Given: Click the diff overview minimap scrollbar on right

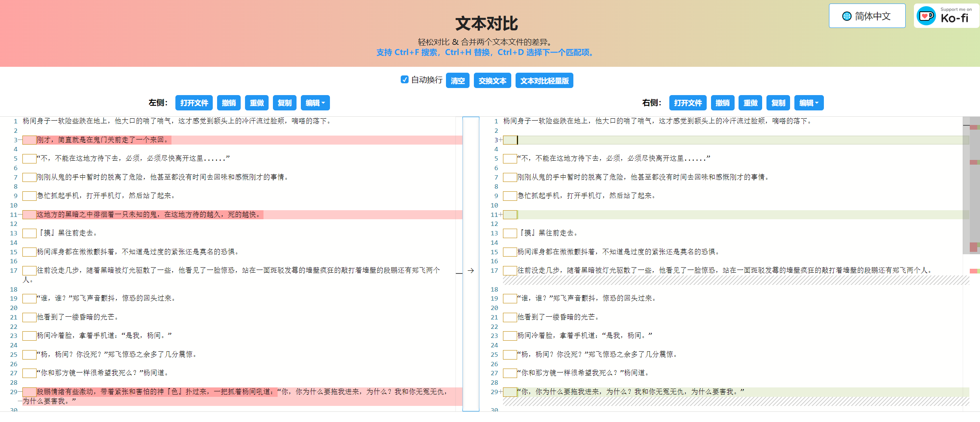Looking at the screenshot, I should [x=974, y=263].
